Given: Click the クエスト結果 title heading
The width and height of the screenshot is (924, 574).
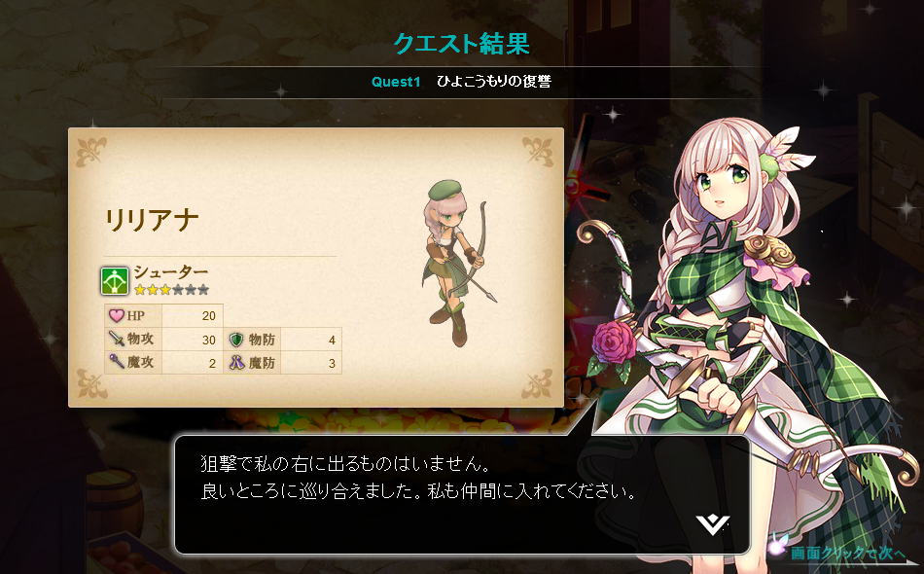Looking at the screenshot, I should 462,44.
